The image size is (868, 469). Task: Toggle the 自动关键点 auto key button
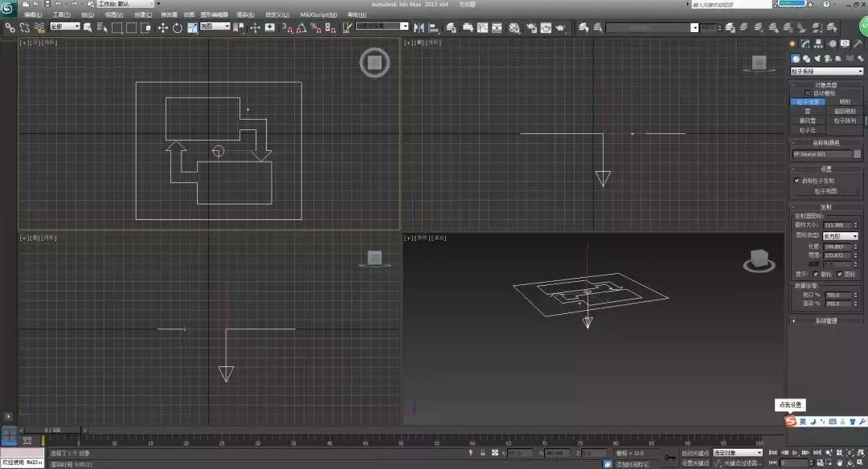pyautogui.click(x=695, y=453)
